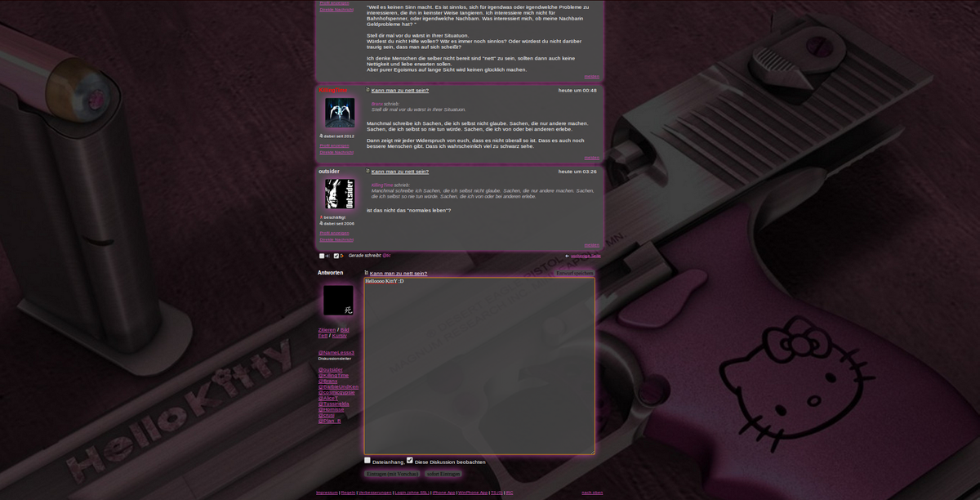The height and width of the screenshot is (500, 980).
Task: Open outsider's avatar image
Action: coord(340,194)
